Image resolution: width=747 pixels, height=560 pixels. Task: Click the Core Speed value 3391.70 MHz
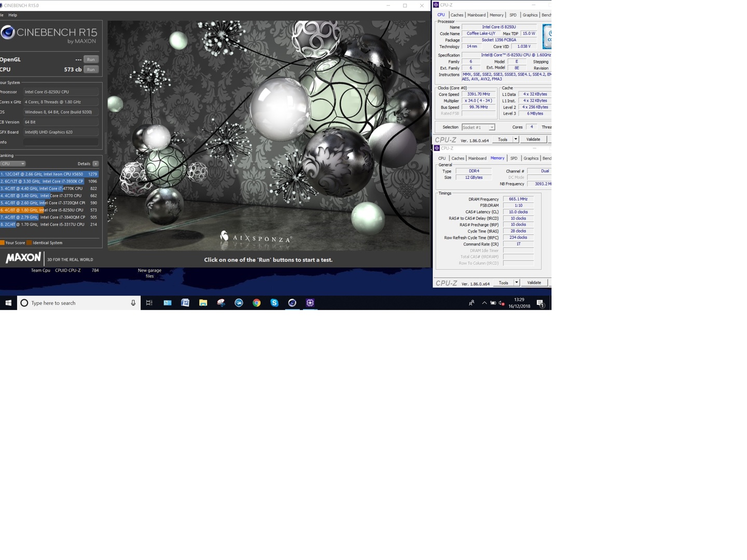pos(478,94)
